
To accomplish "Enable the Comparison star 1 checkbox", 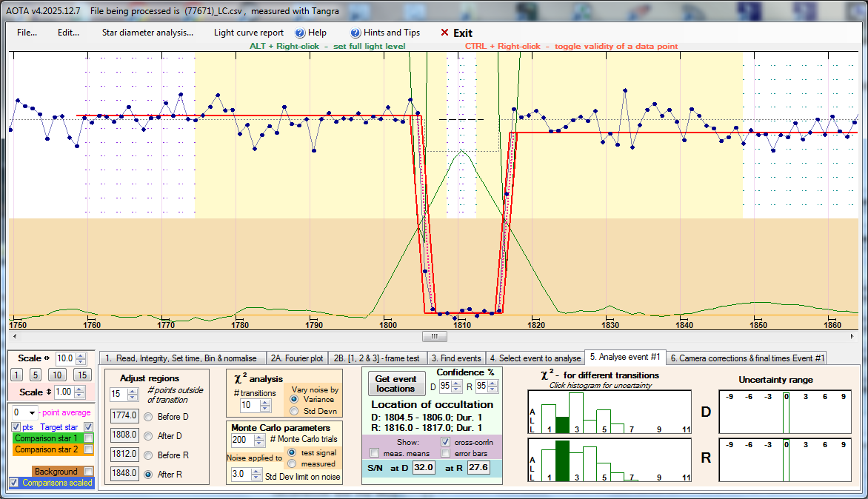I will (x=89, y=438).
